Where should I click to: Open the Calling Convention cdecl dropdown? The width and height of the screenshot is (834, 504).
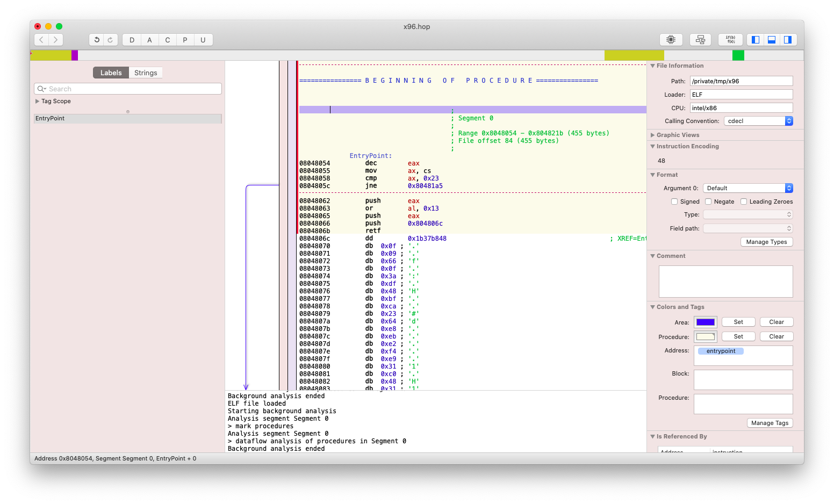coord(758,121)
